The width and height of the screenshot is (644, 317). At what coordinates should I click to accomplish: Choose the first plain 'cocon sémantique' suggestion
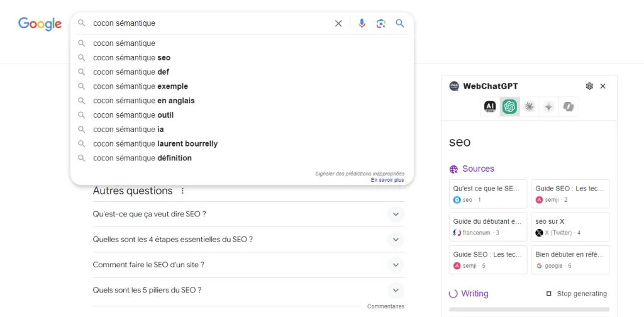242,43
